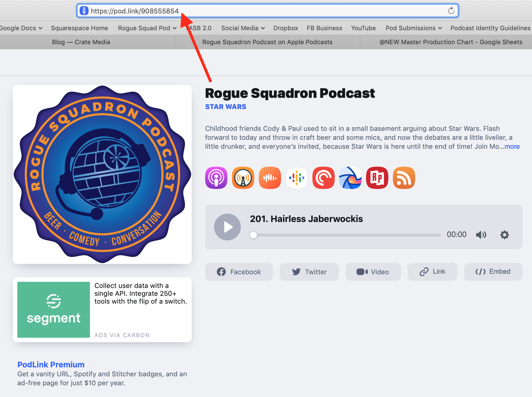Click the 00:00 playback time
This screenshot has height=397, width=532.
point(457,234)
